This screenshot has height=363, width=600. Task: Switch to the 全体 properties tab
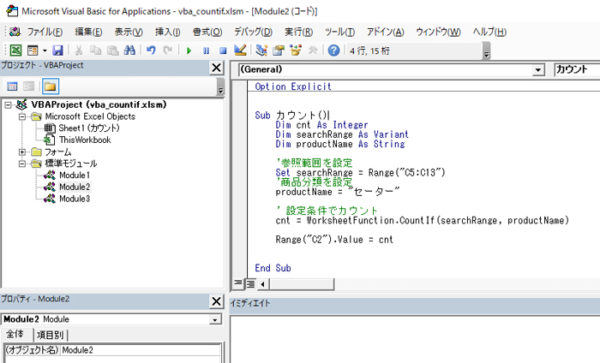click(15, 335)
